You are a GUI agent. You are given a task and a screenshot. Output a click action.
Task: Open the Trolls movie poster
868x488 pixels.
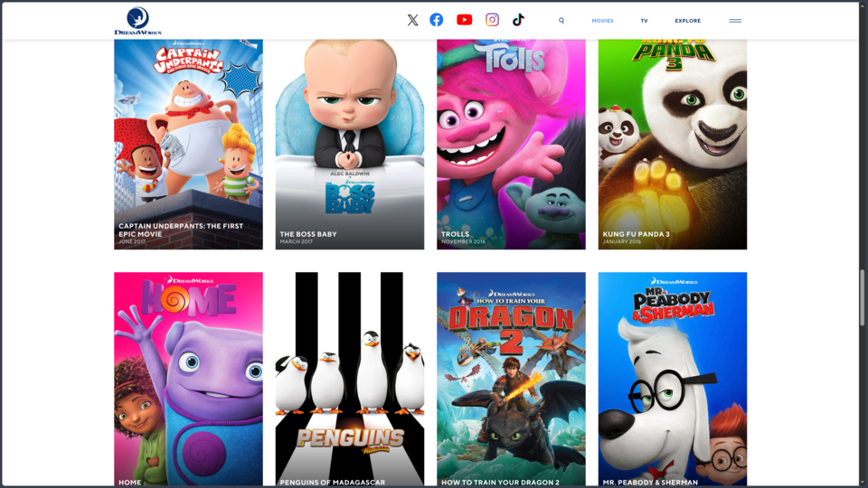[511, 144]
